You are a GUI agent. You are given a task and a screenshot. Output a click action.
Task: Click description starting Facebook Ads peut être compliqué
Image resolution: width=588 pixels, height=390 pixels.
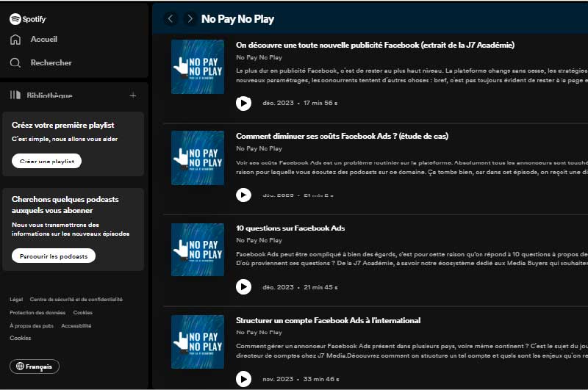click(x=412, y=259)
